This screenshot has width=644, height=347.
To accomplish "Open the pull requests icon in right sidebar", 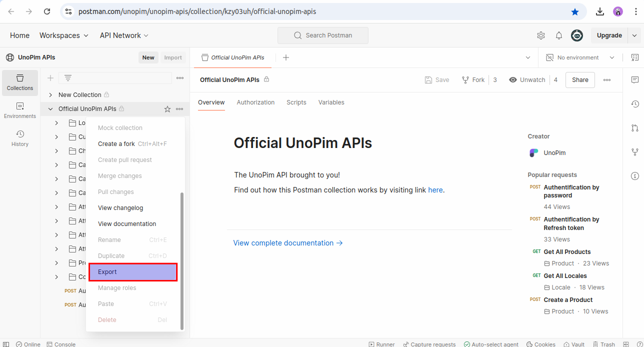I will 635,128.
